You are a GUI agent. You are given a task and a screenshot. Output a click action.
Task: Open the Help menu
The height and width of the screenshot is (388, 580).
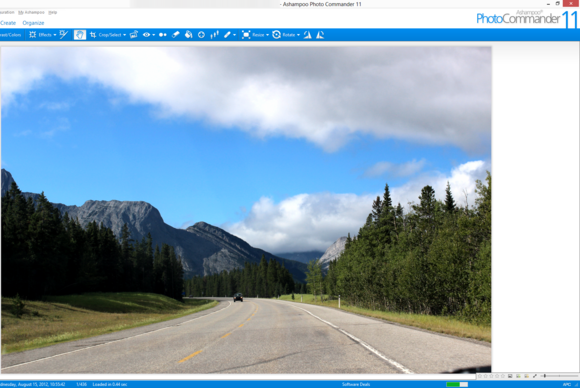pos(53,12)
